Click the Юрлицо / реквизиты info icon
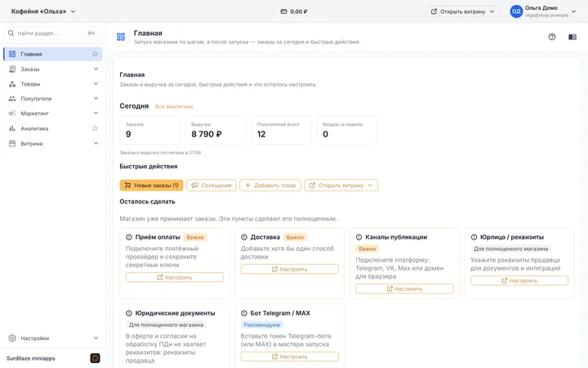 point(474,237)
